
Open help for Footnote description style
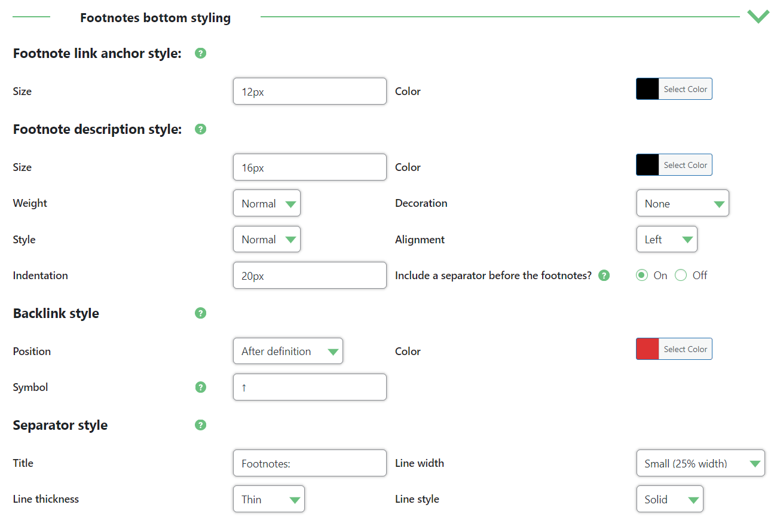coord(200,129)
